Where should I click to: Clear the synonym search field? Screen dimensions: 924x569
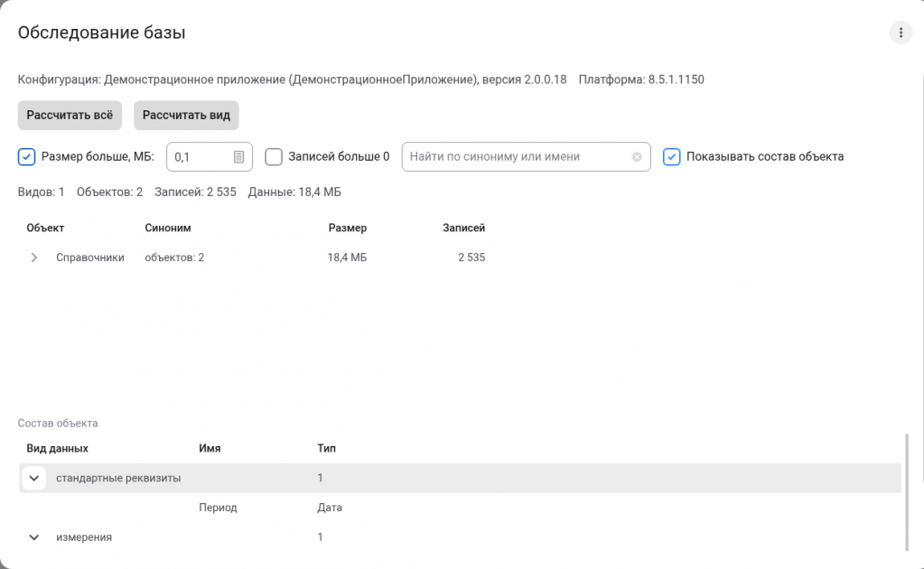point(637,156)
